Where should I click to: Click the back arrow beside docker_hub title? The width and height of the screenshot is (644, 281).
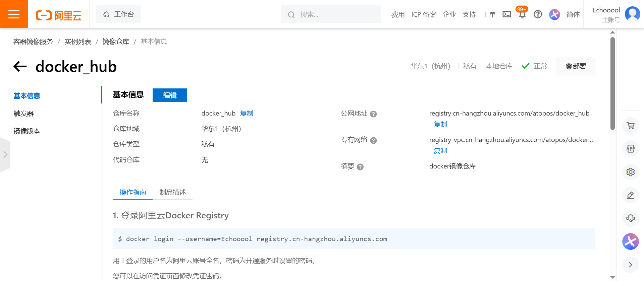pyautogui.click(x=20, y=66)
